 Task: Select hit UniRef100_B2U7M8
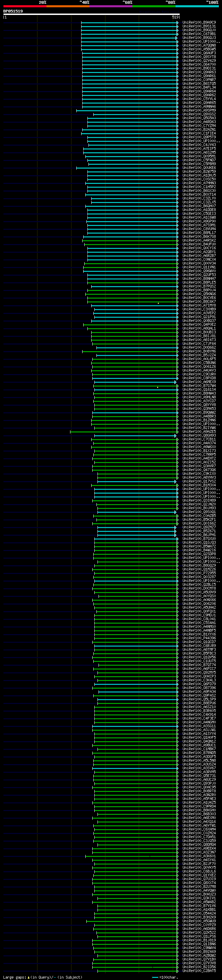point(199,886)
